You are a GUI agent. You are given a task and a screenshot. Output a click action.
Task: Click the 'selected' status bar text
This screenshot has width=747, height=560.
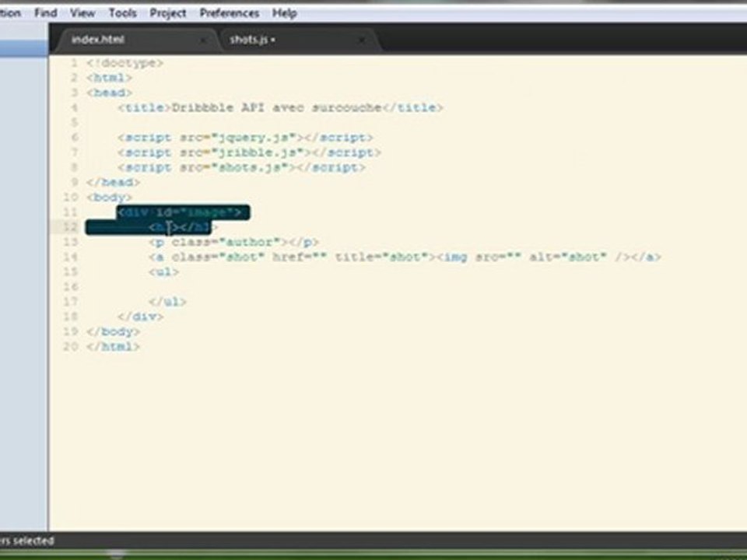[x=33, y=541]
